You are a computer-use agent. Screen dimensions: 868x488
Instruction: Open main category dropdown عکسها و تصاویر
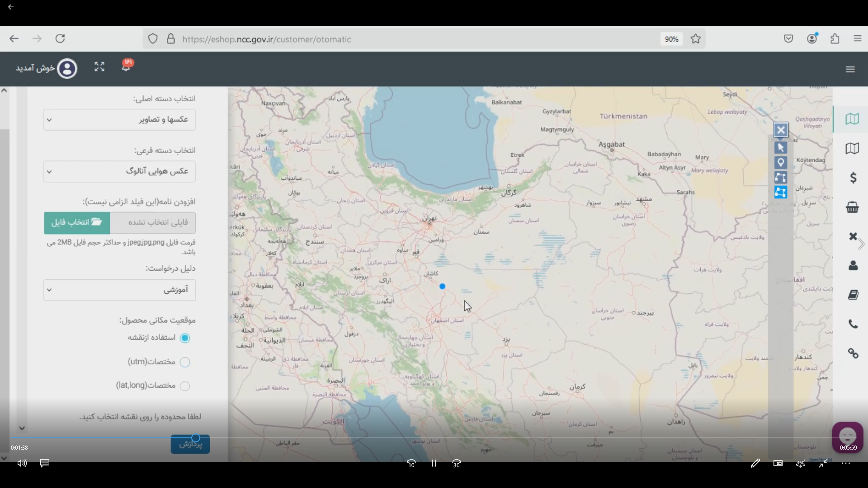(120, 120)
